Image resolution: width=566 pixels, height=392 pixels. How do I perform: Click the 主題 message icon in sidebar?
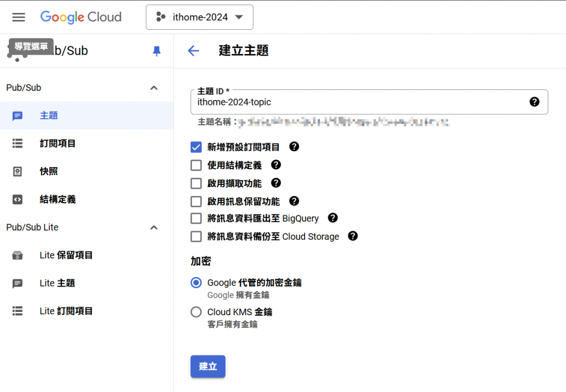[x=17, y=116]
